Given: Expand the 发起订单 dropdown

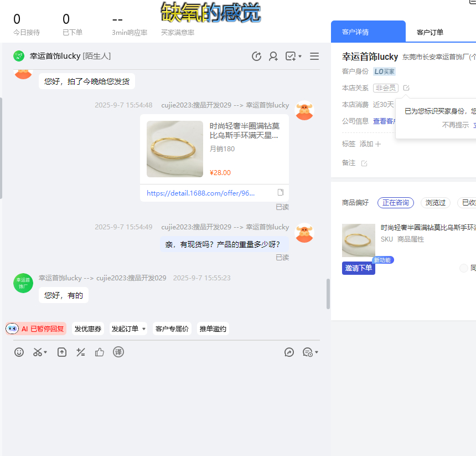Looking at the screenshot, I should [x=144, y=329].
